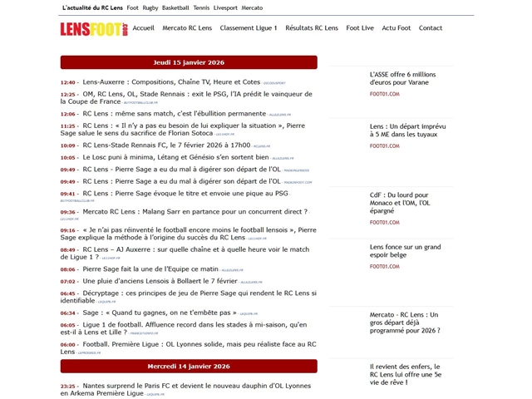Click the 23:25 timestamp

(68, 387)
